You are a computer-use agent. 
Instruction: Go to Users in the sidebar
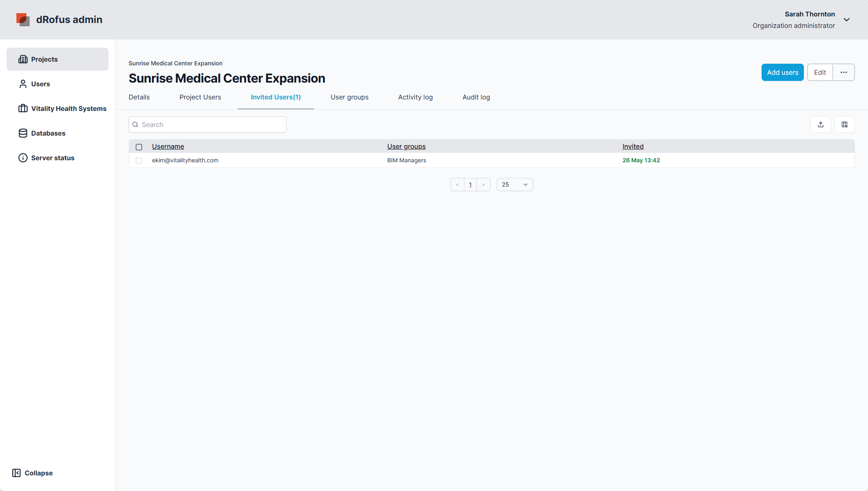(58, 84)
